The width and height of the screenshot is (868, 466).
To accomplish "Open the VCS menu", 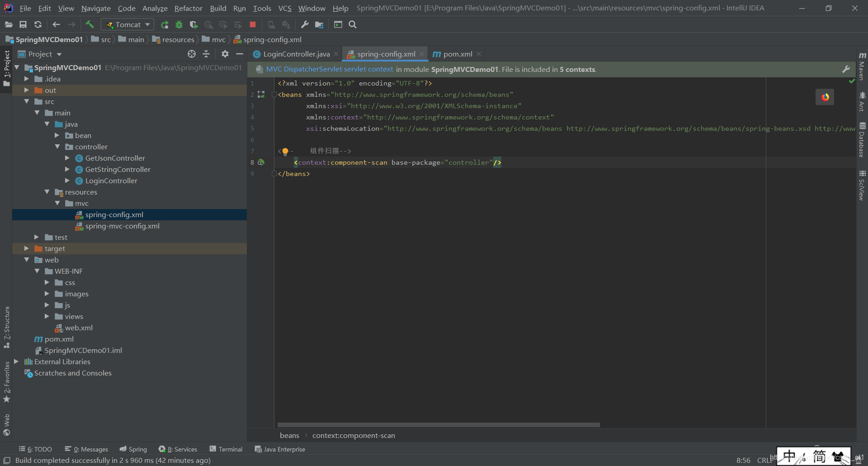I will pyautogui.click(x=285, y=8).
